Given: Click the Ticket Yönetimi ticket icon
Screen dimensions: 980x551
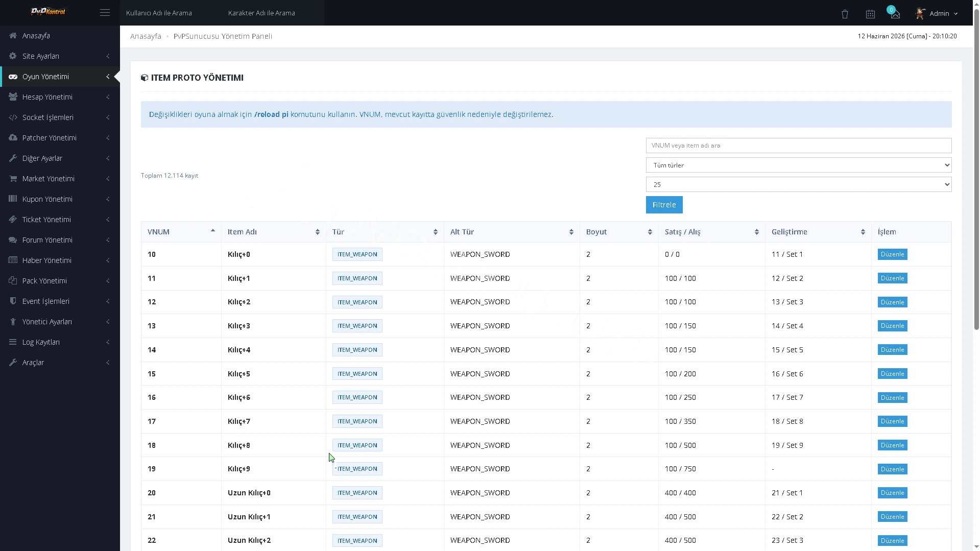Looking at the screenshot, I should (13, 220).
